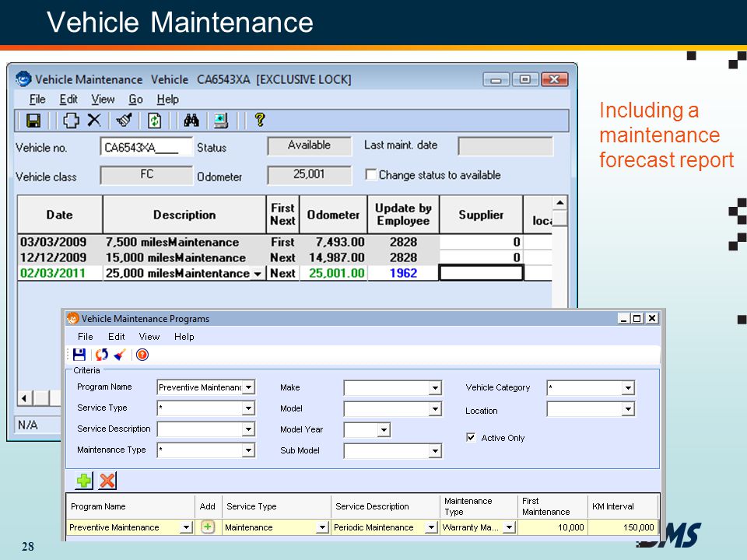Click the Vehicle no. input field
This screenshot has width=747, height=560.
pos(146,147)
